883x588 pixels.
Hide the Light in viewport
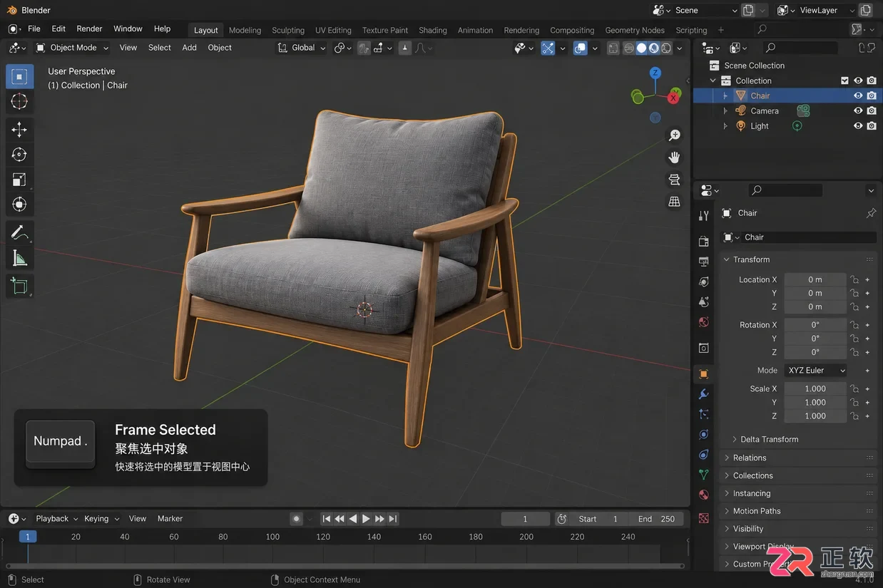point(858,125)
